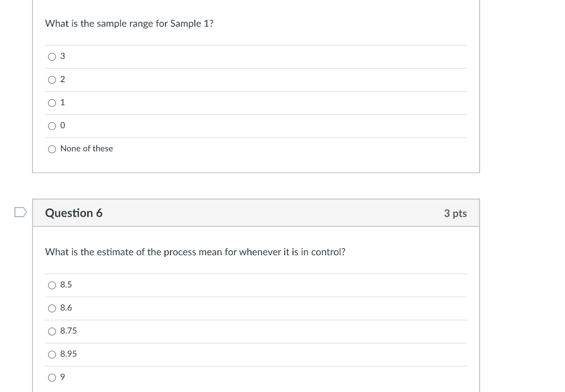Select answer option 3 for sample range

(x=52, y=56)
